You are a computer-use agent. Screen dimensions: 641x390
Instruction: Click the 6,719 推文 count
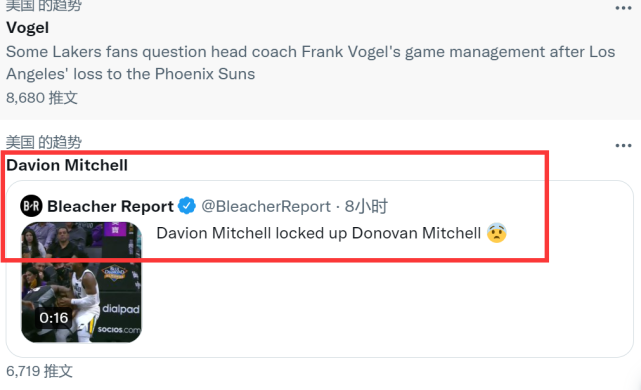pyautogui.click(x=39, y=371)
